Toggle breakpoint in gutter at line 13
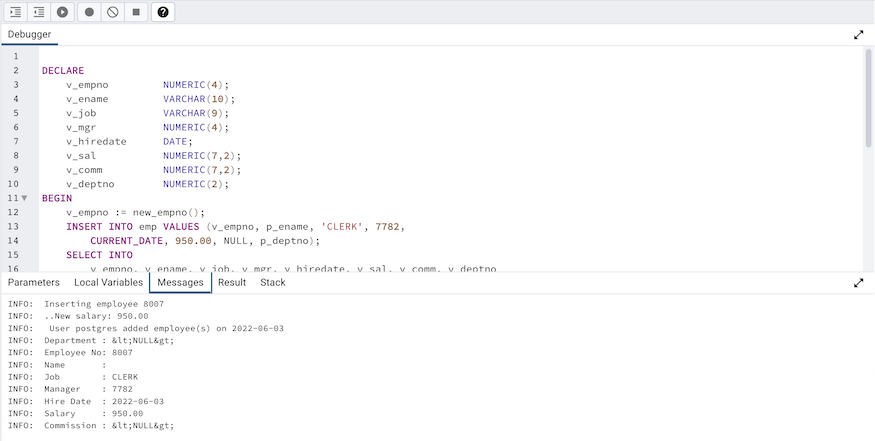The height and width of the screenshot is (441, 875). (x=14, y=226)
